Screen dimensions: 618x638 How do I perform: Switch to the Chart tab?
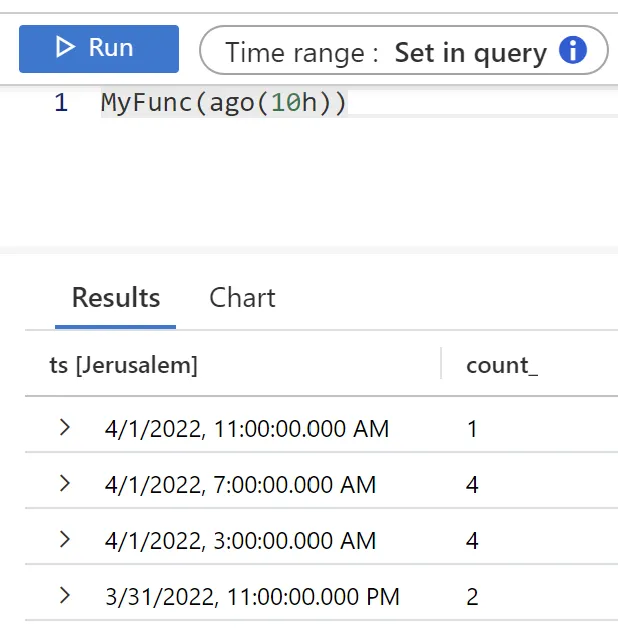point(242,298)
